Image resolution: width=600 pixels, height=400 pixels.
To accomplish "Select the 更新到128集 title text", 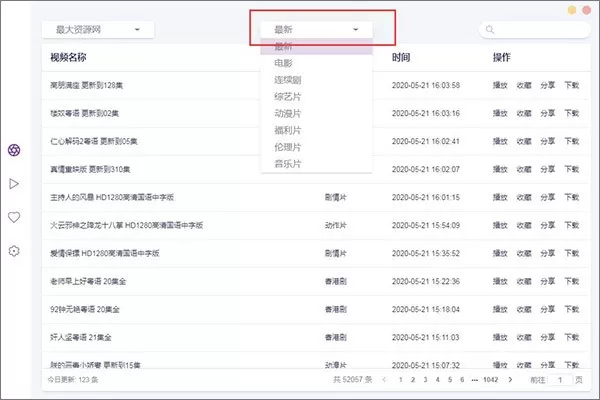I will click(86, 85).
